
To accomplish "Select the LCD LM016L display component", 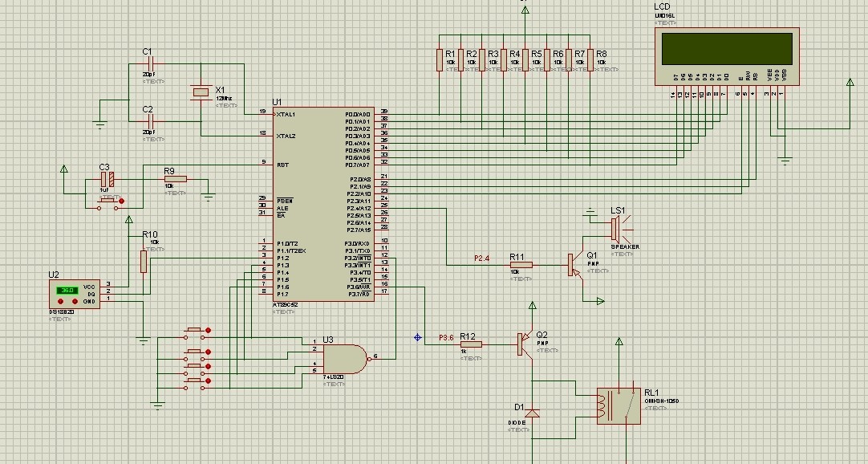I will [727, 56].
